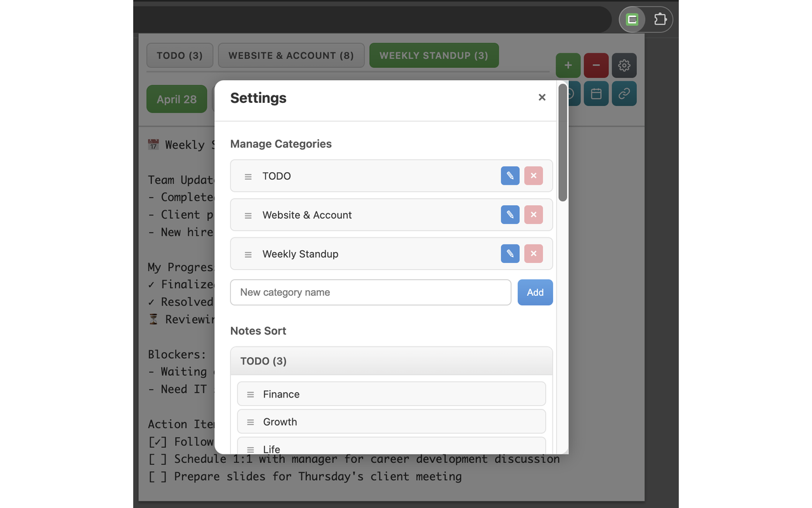Delete the TODO category with its X icon
The width and height of the screenshot is (812, 508).
click(x=534, y=176)
